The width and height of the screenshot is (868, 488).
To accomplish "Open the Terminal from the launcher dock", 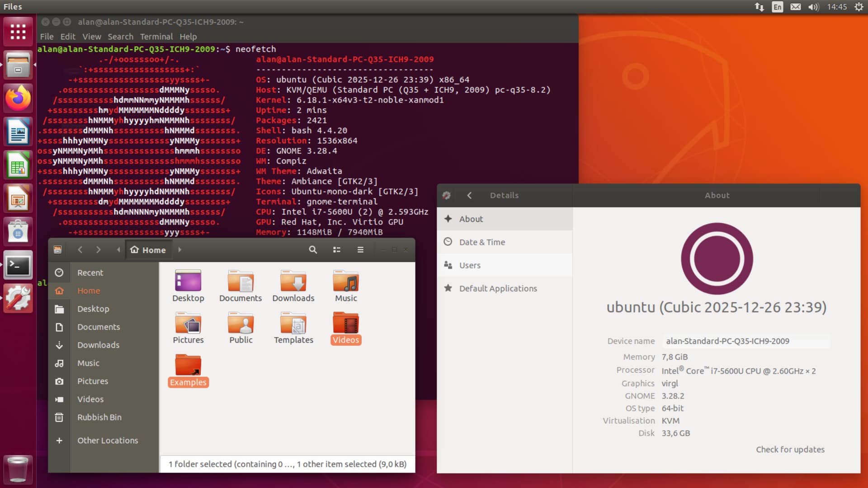I will [18, 266].
